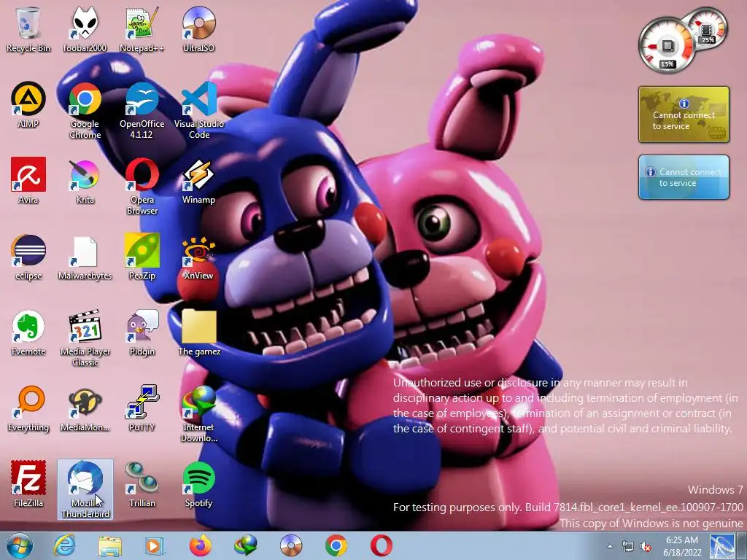
Task: Click the Visual Studio Code shortcut
Action: click(x=198, y=111)
